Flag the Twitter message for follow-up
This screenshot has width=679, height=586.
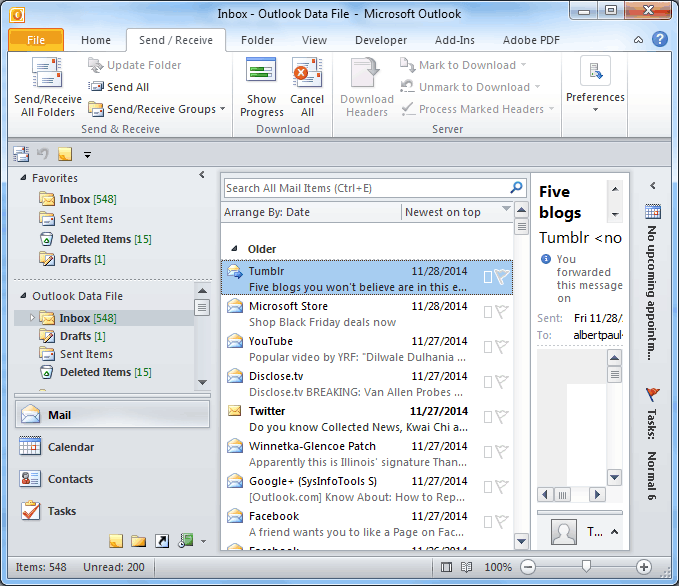pos(502,417)
